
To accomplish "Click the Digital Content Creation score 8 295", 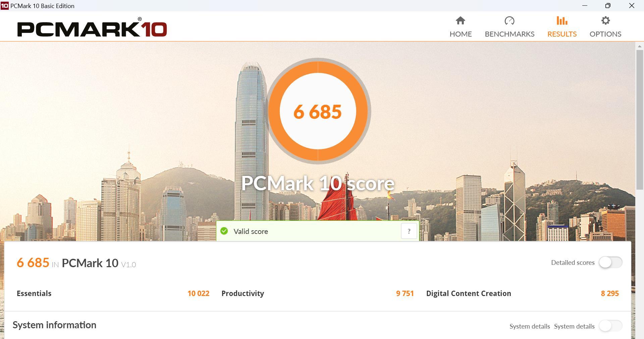I will click(610, 293).
